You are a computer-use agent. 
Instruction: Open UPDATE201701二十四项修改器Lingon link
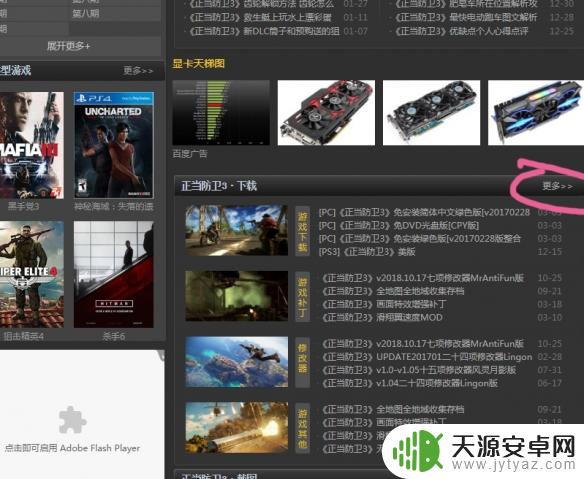click(427, 357)
